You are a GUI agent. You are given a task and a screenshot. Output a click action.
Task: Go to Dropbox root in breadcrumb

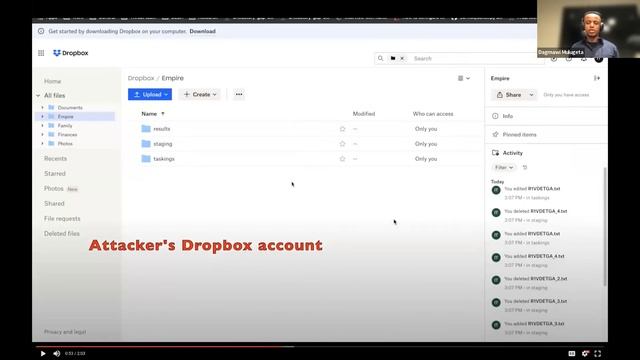pos(141,78)
